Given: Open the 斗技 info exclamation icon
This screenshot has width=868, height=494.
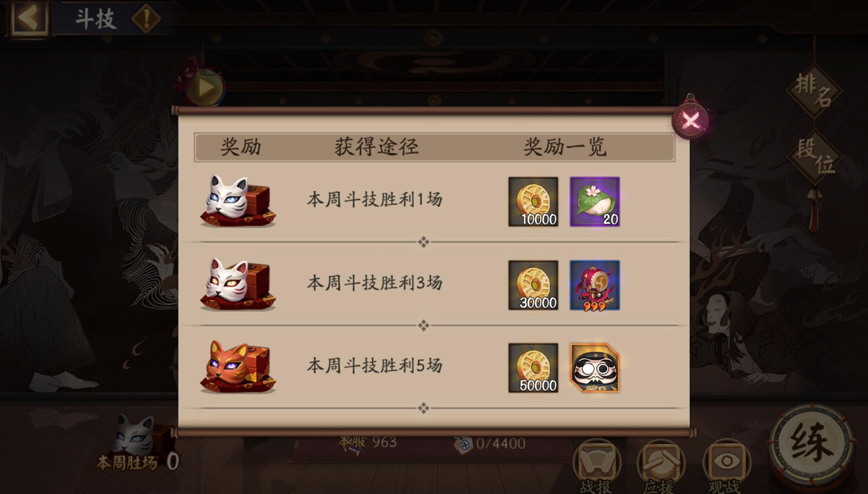Looking at the screenshot, I should 146,18.
